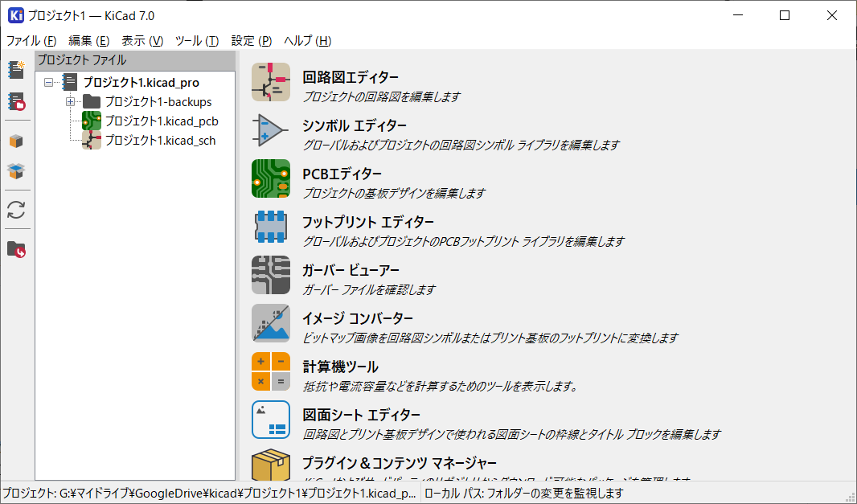857x504 pixels.
Task: Click the シンボル エディター title text
Action: (x=355, y=125)
